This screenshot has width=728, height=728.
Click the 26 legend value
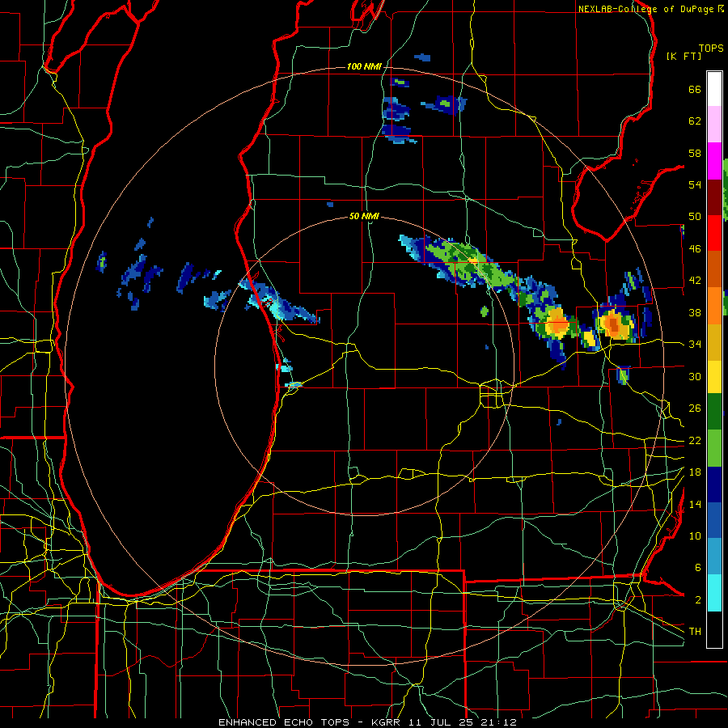(x=695, y=408)
